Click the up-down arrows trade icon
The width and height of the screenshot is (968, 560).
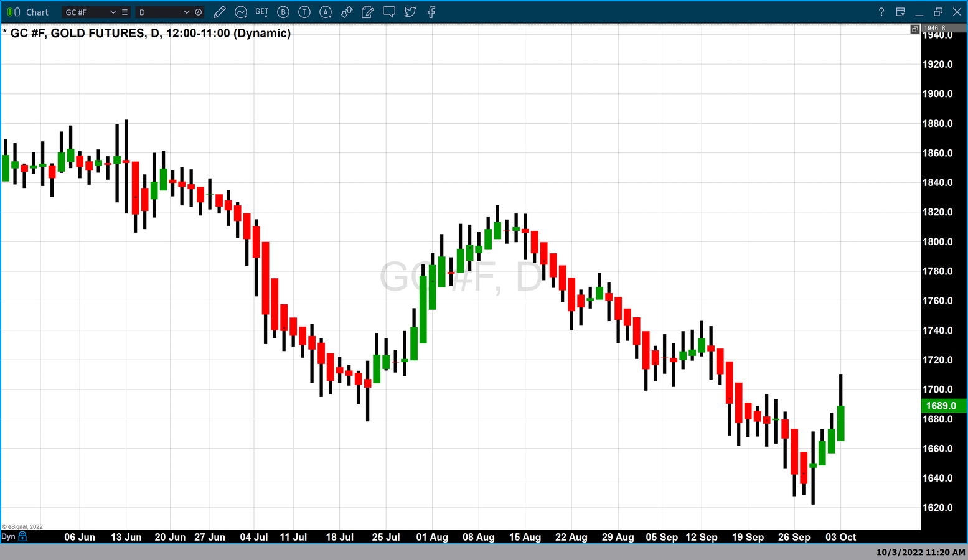347,12
